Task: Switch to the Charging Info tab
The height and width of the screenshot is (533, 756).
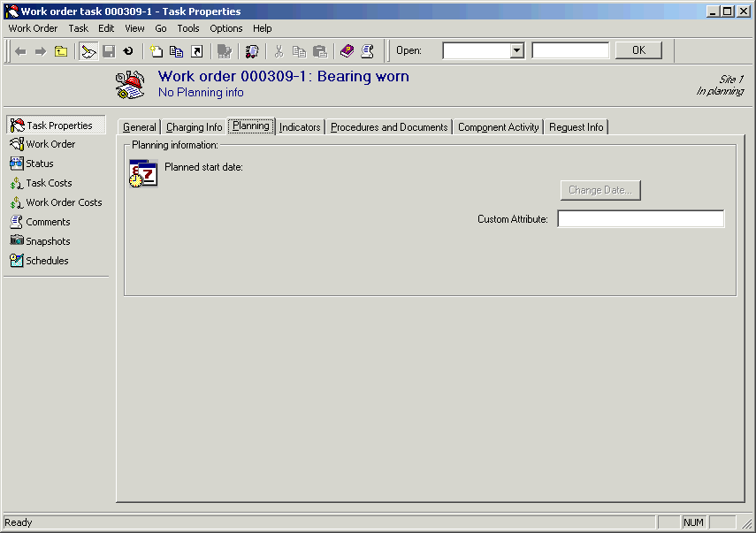Action: coord(194,127)
